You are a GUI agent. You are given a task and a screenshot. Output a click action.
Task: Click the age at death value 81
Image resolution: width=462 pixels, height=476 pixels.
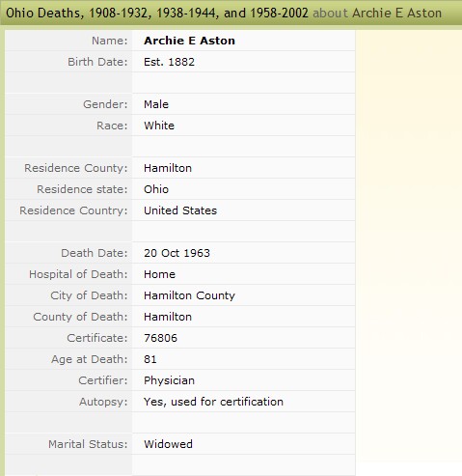[x=150, y=359]
